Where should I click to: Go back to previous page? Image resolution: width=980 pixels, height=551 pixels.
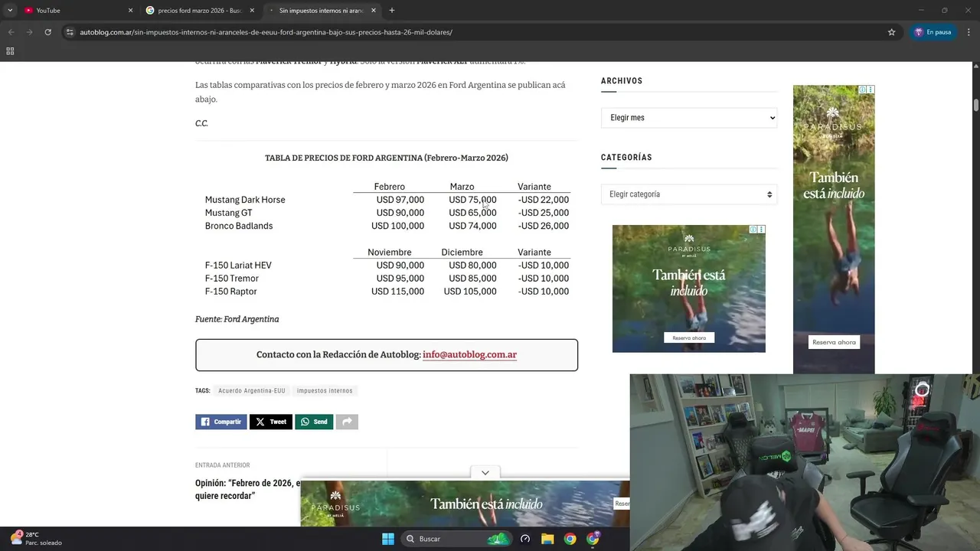(x=11, y=32)
